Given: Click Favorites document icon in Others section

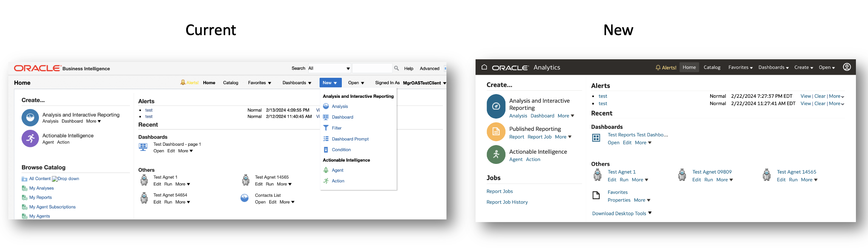Looking at the screenshot, I should [x=596, y=195].
